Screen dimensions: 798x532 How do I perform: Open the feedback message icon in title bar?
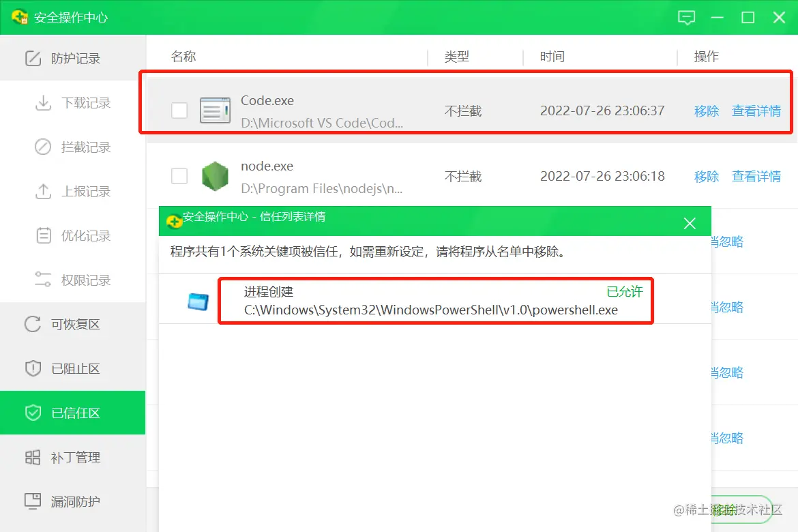click(x=687, y=18)
